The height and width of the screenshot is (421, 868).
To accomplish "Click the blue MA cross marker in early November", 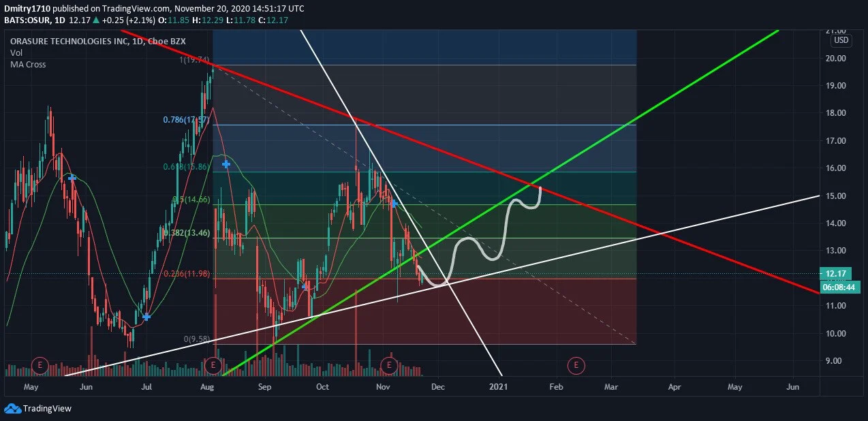I will tap(394, 204).
